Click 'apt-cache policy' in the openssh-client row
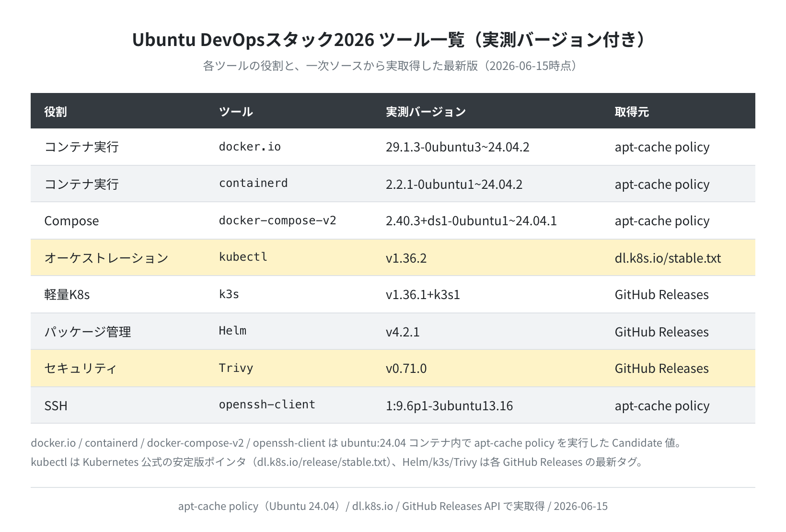786x532 pixels. click(662, 405)
